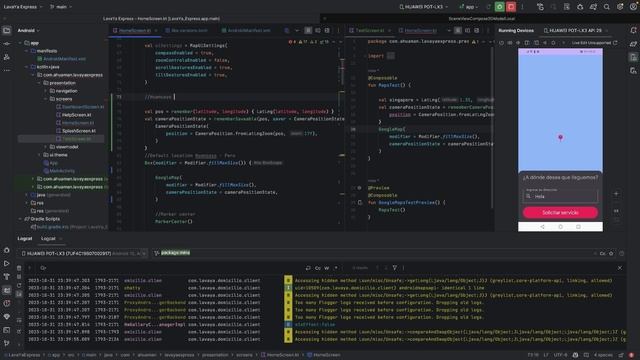
Task: Open the app run configuration dropdown
Action: (469, 7)
